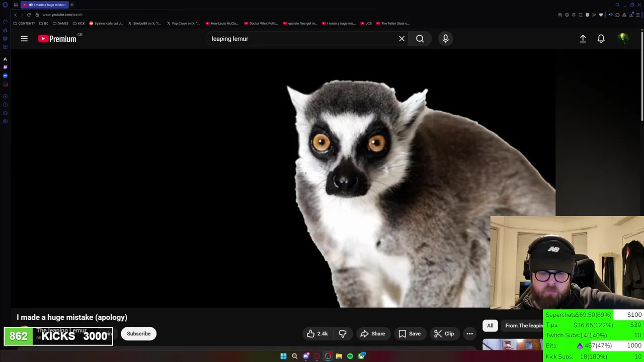Search tabs with top-right magnifier
The image size is (644, 362).
point(617,5)
